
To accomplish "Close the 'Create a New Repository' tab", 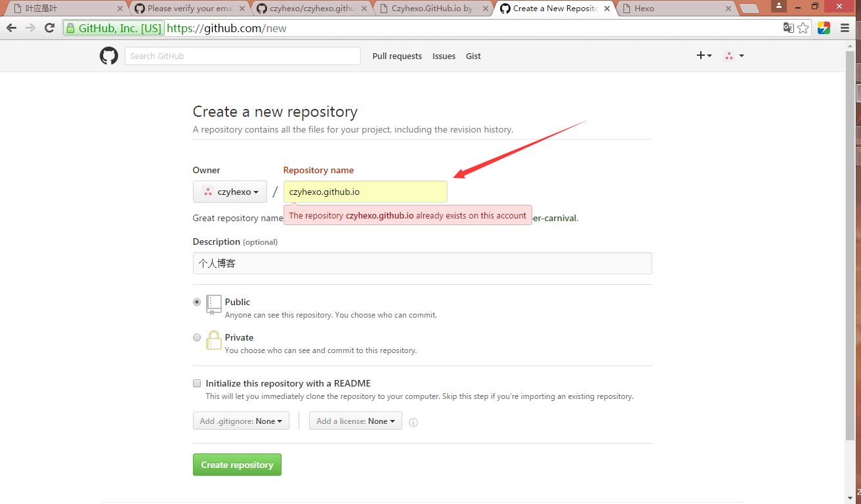I will [x=606, y=9].
